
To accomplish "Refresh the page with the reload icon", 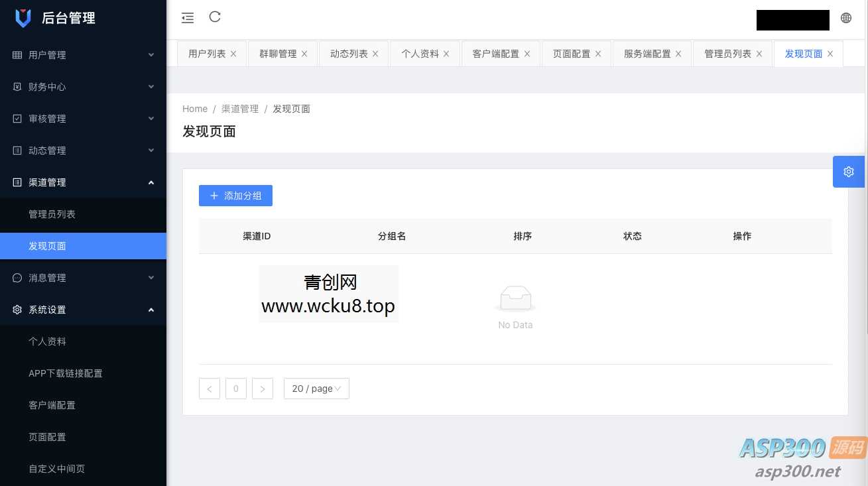I will click(x=214, y=17).
